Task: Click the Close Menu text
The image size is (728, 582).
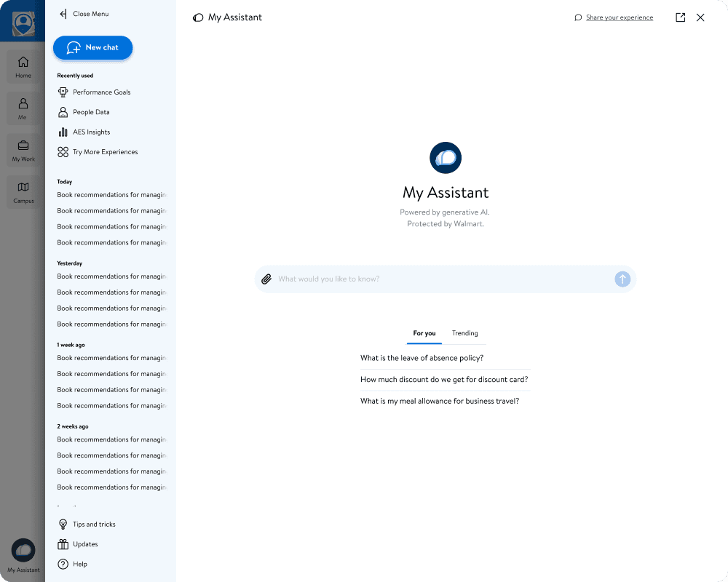Action: click(90, 14)
